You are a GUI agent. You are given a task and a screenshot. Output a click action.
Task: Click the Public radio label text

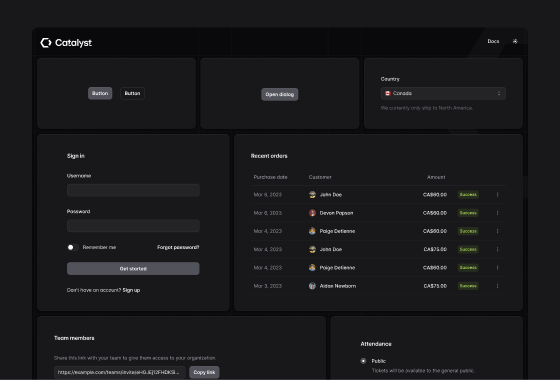[x=379, y=361]
